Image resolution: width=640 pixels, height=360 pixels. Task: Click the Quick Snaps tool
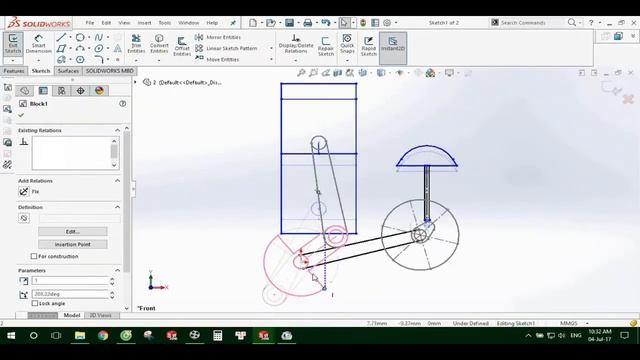click(347, 44)
